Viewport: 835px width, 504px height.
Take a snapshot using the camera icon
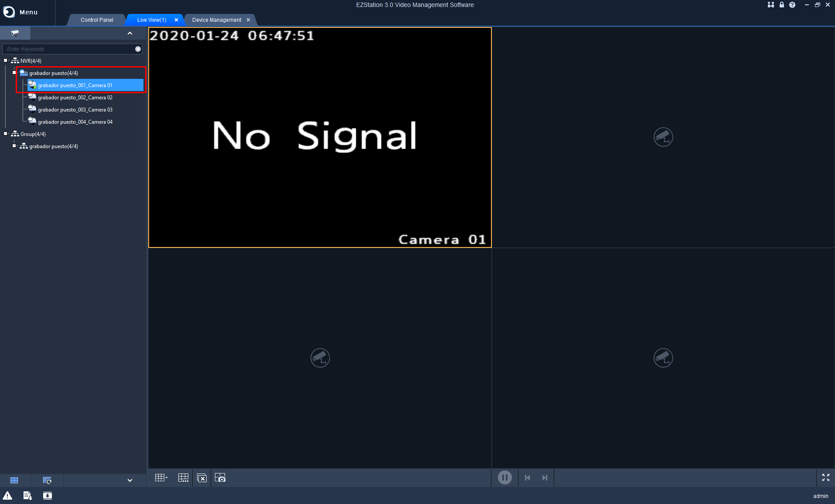(220, 477)
